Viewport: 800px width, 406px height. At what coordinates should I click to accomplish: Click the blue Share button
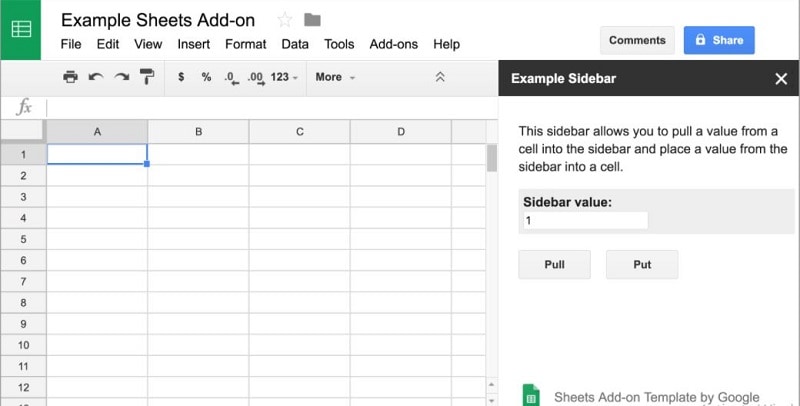coord(719,40)
